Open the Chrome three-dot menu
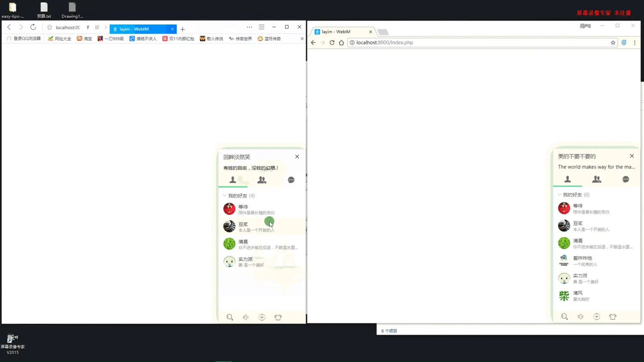Viewport: 644px width, 362px height. point(635,42)
